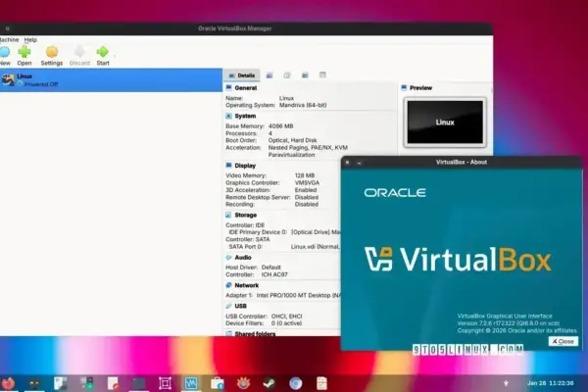Click the version text in About dialog
Screen dimensions: 588x392
(508, 323)
